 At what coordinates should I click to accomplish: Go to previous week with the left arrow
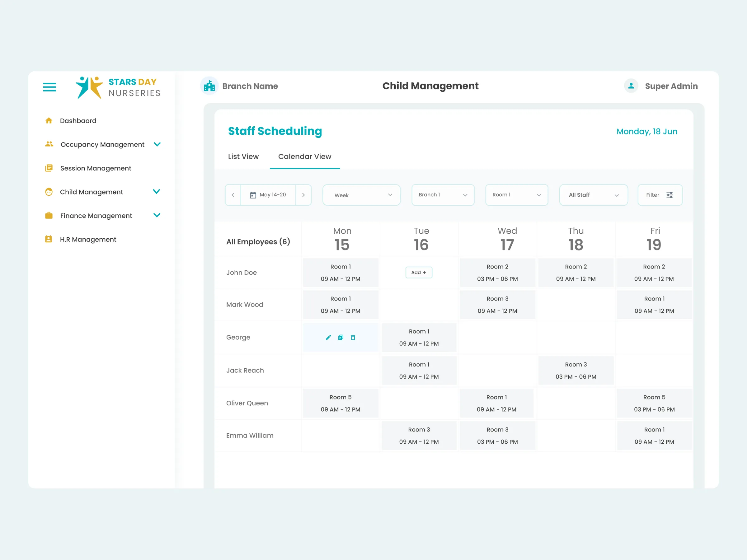(x=233, y=195)
